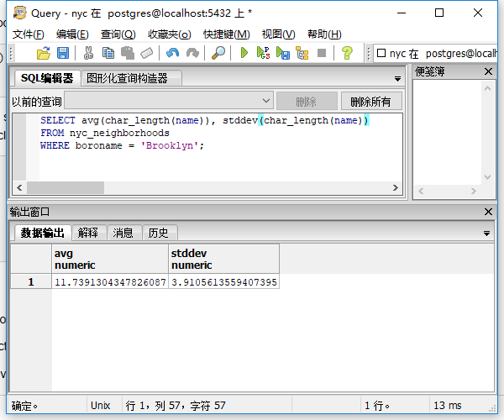
Task: Maximize the Query window
Action: (439, 13)
